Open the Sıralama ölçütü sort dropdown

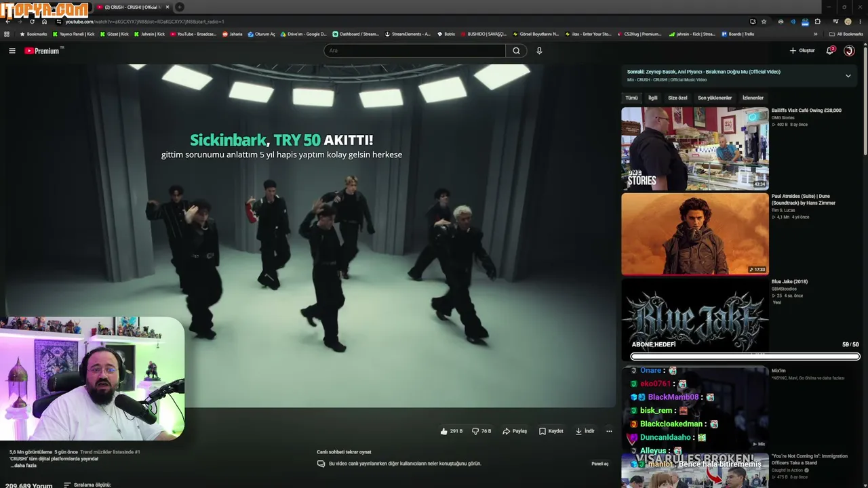(x=87, y=485)
